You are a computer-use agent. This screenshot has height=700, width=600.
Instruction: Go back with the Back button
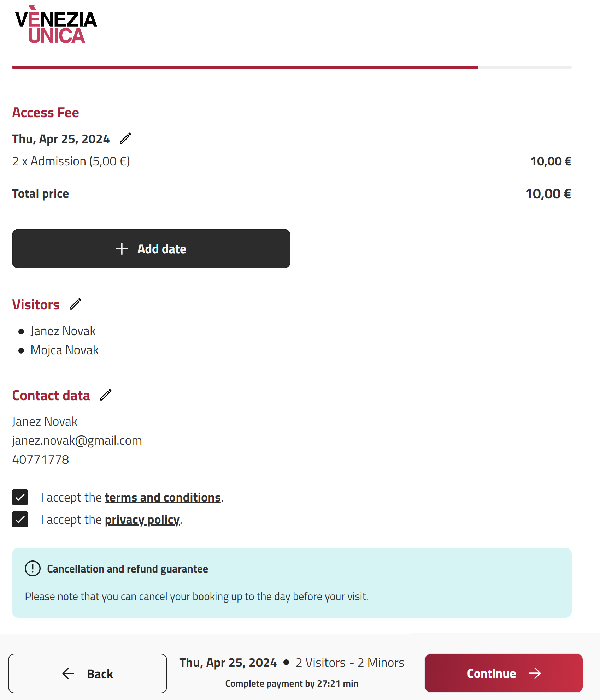pos(88,674)
